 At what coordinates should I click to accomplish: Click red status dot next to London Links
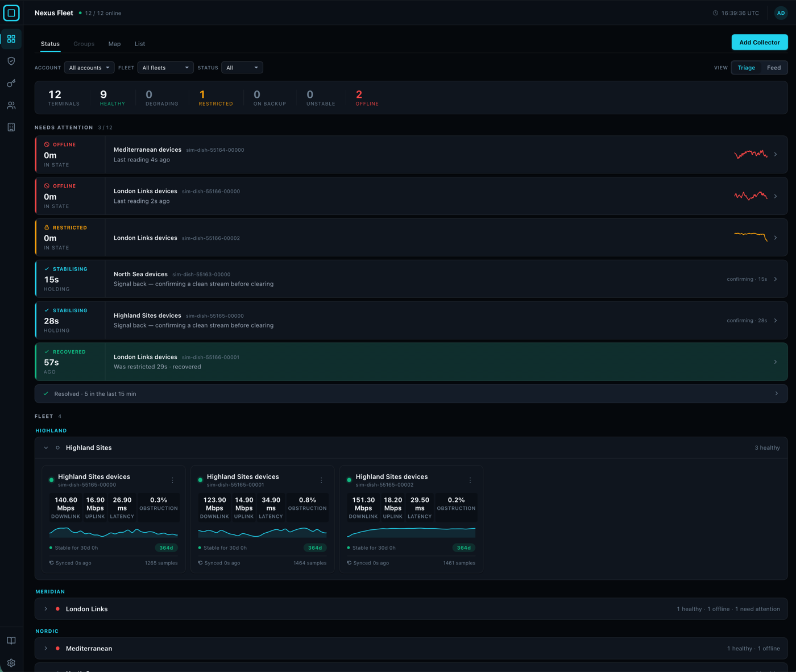57,609
